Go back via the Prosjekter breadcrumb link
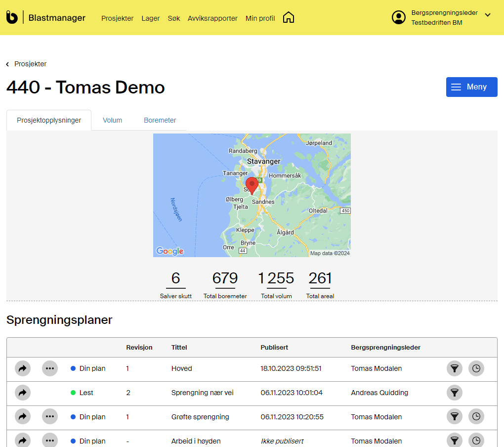This screenshot has width=504, height=447. coord(30,64)
